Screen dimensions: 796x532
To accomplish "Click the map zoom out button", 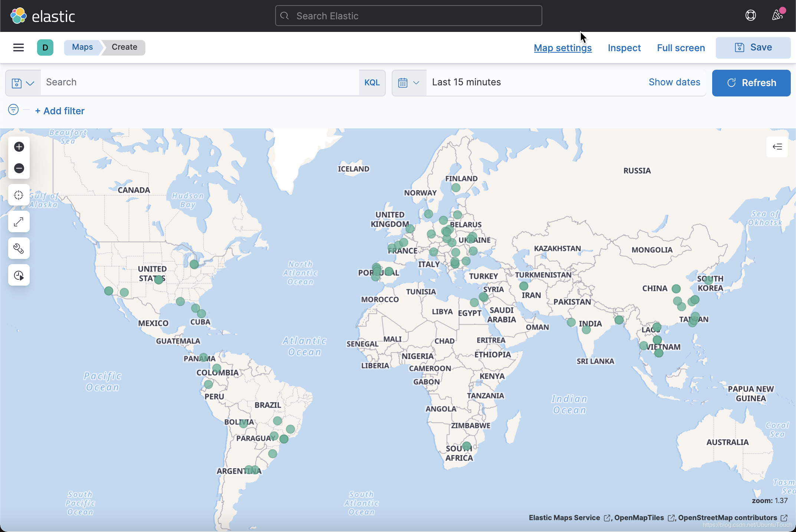I will click(19, 168).
